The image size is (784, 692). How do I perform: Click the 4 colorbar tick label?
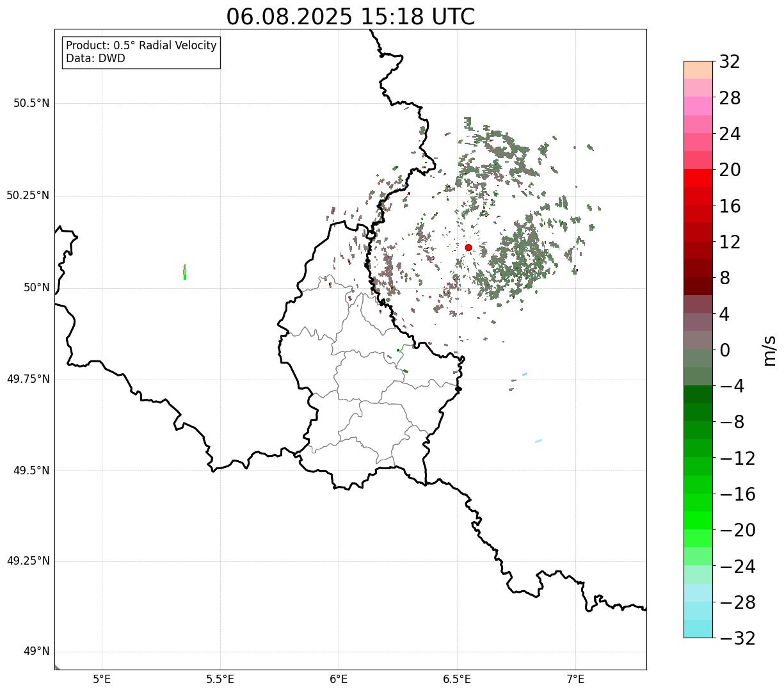coord(724,314)
